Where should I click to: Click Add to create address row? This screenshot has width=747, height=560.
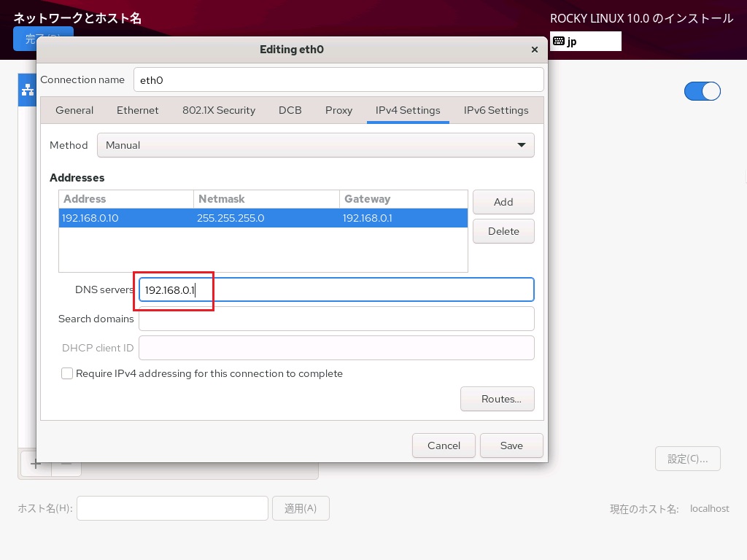[503, 202]
